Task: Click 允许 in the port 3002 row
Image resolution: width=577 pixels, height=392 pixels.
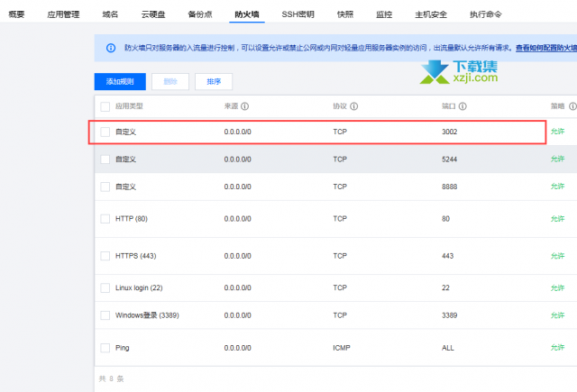Action: click(x=557, y=132)
